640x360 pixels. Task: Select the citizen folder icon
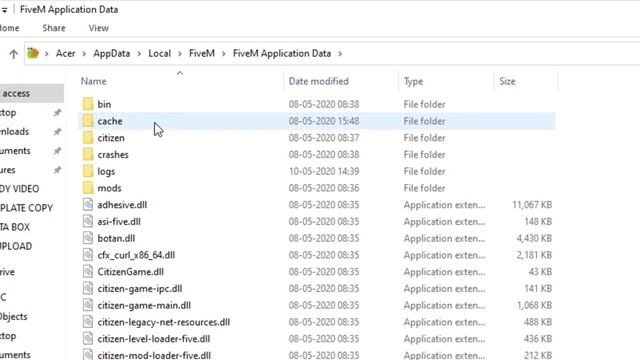point(88,138)
